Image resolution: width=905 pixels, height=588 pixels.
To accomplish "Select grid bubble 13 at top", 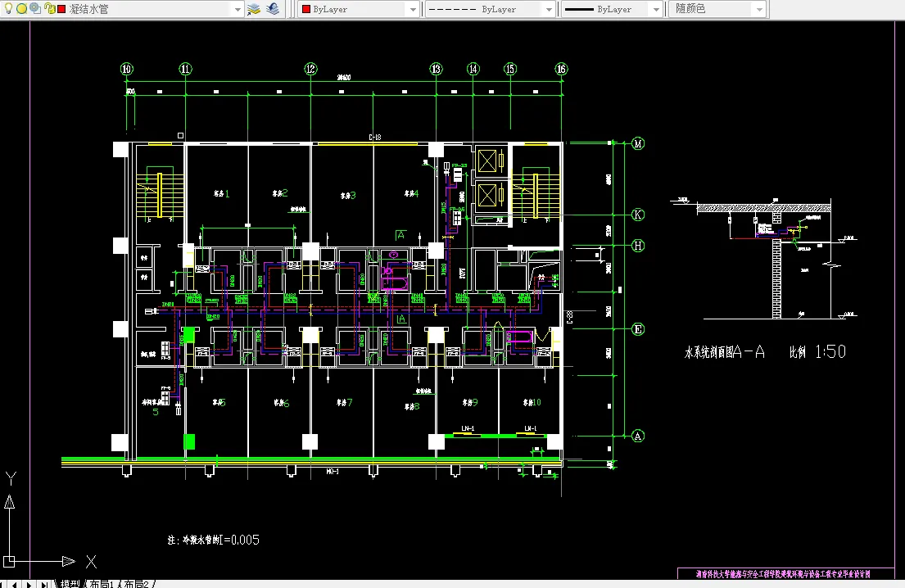I will 436,70.
